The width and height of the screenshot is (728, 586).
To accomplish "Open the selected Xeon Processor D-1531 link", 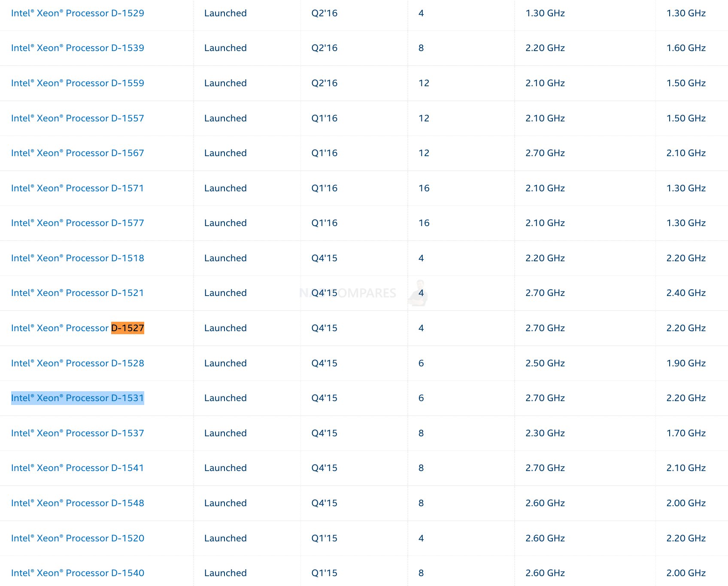I will tap(78, 398).
